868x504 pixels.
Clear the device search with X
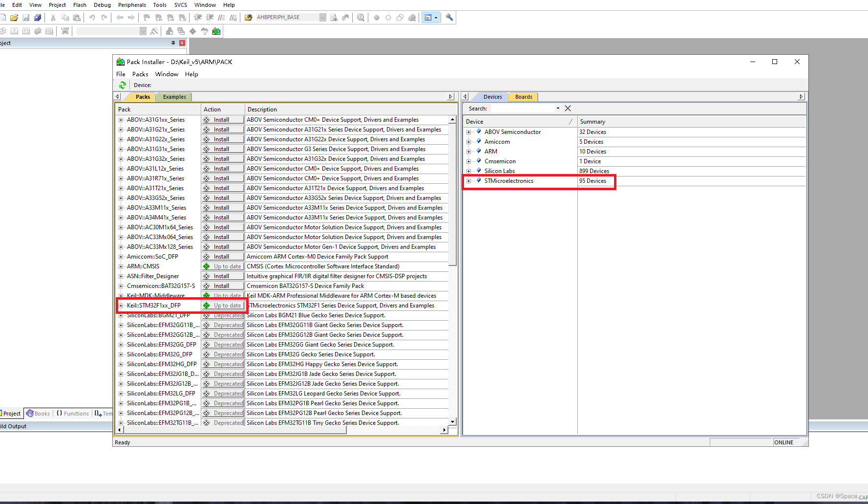568,109
